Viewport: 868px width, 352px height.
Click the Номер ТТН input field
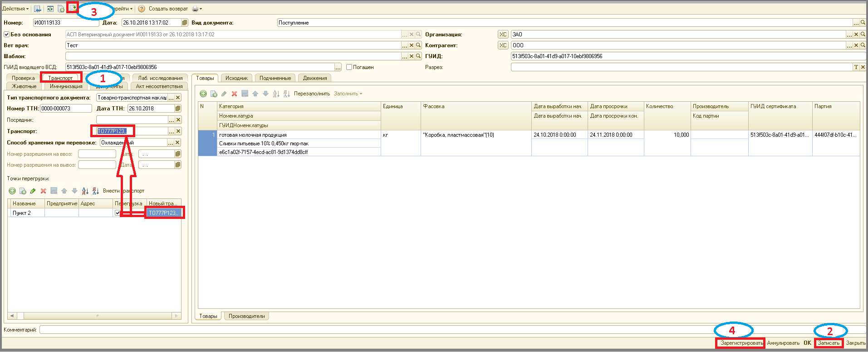(x=66, y=109)
